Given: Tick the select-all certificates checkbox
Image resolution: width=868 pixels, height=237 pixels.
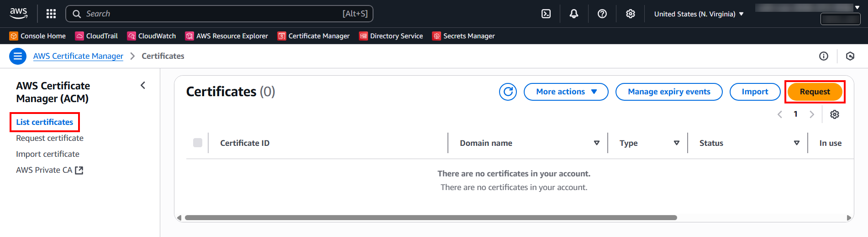Looking at the screenshot, I should [x=198, y=143].
